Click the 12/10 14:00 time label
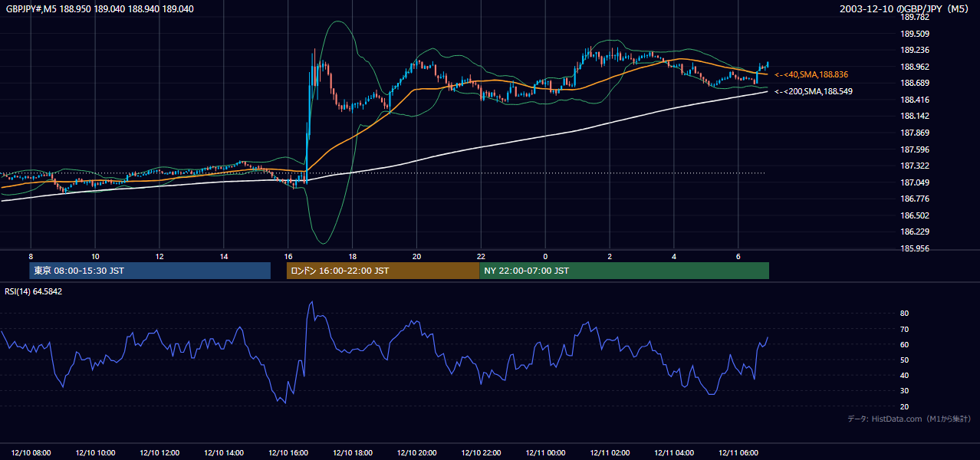The height and width of the screenshot is (460, 980). (224, 453)
